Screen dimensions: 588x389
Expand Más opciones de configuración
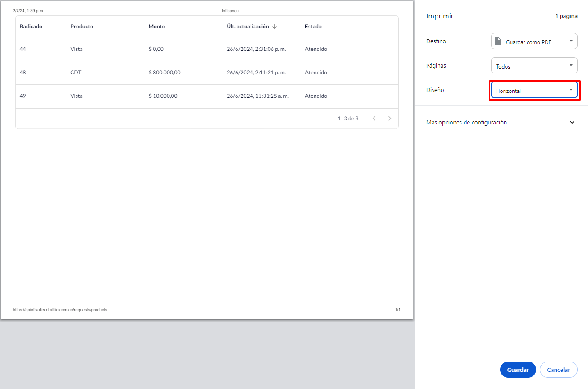click(501, 122)
